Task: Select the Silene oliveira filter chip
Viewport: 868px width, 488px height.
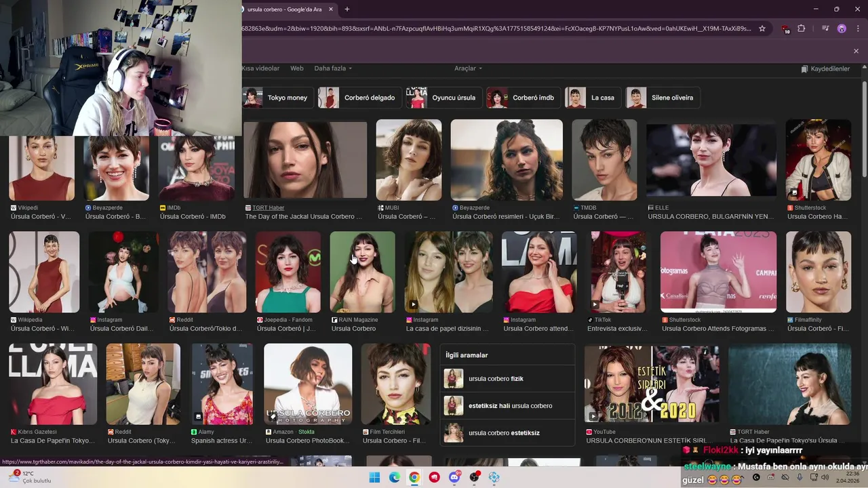Action: pos(663,98)
